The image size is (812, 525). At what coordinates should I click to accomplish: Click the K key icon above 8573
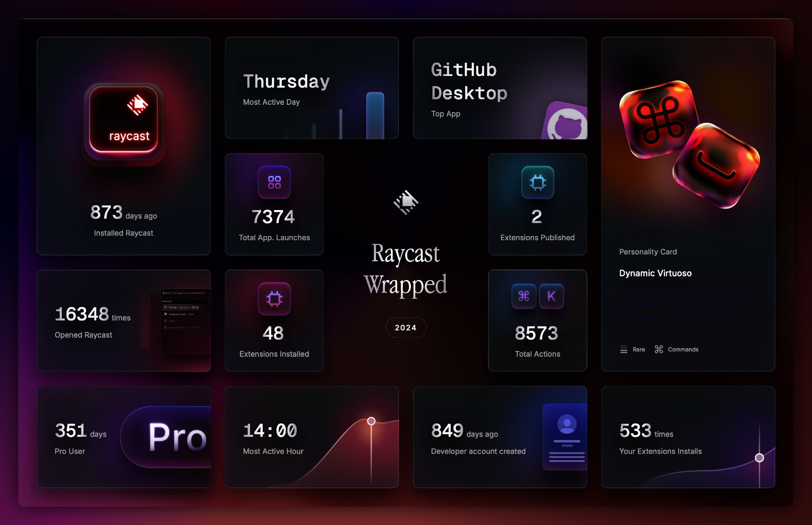coord(551,296)
